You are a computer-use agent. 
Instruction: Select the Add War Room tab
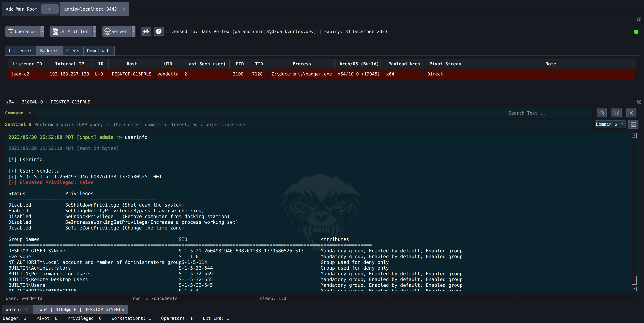[x=22, y=9]
